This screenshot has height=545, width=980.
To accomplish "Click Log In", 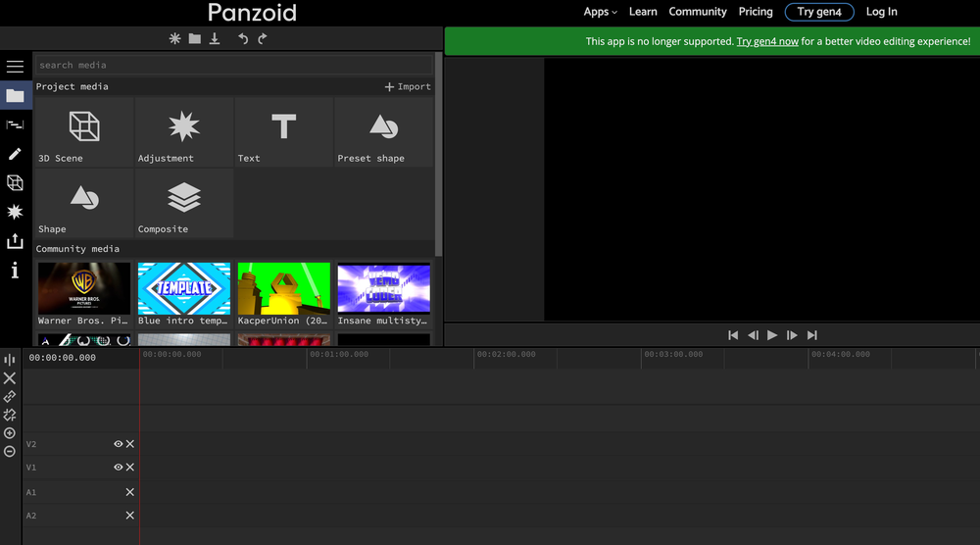I will tap(881, 12).
